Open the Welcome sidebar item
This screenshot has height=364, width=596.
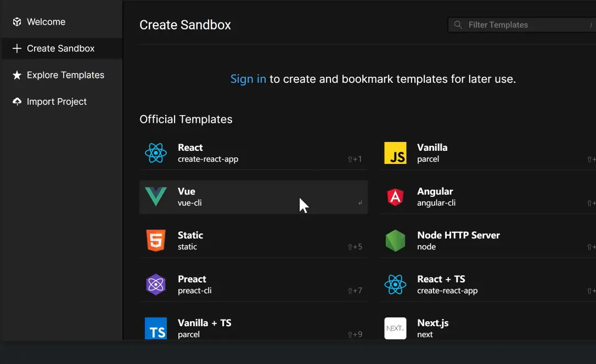click(x=46, y=22)
